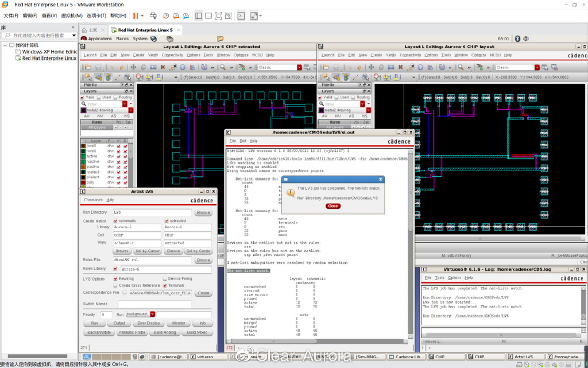The height and width of the screenshot is (368, 588).
Task: Click Error Display button in Artist LVS
Action: click(149, 323)
